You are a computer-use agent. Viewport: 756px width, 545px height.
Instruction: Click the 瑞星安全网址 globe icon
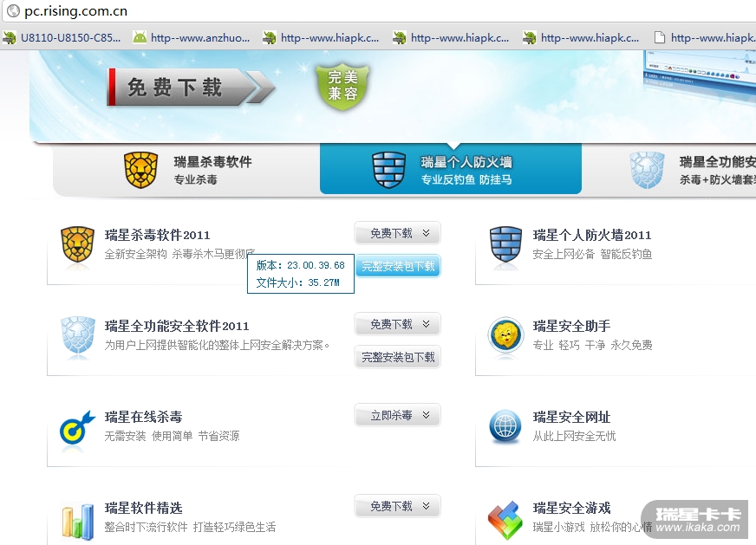(x=505, y=426)
